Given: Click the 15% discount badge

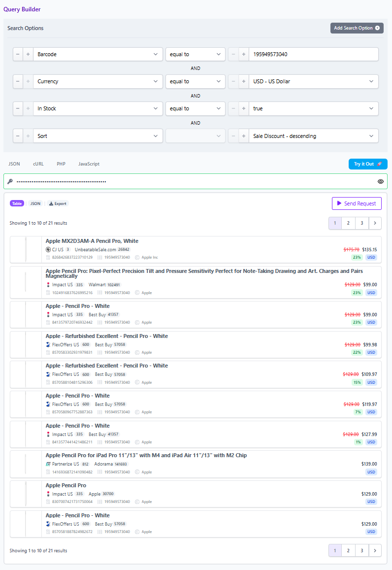Looking at the screenshot, I should 357,382.
